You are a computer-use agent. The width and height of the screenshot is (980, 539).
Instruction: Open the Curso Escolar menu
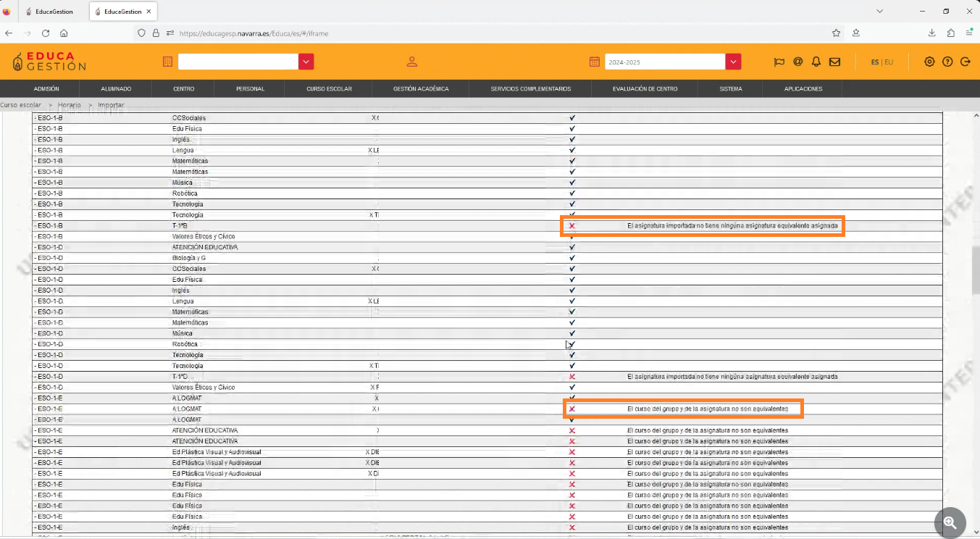pyautogui.click(x=329, y=89)
